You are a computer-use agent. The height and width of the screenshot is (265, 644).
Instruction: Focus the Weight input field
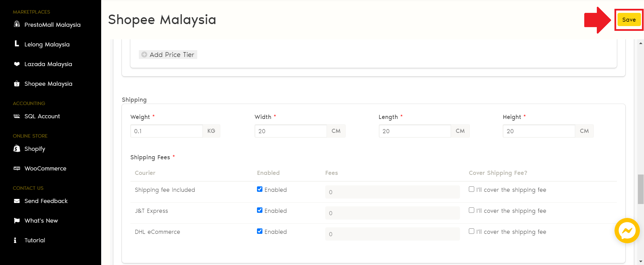[x=166, y=131]
